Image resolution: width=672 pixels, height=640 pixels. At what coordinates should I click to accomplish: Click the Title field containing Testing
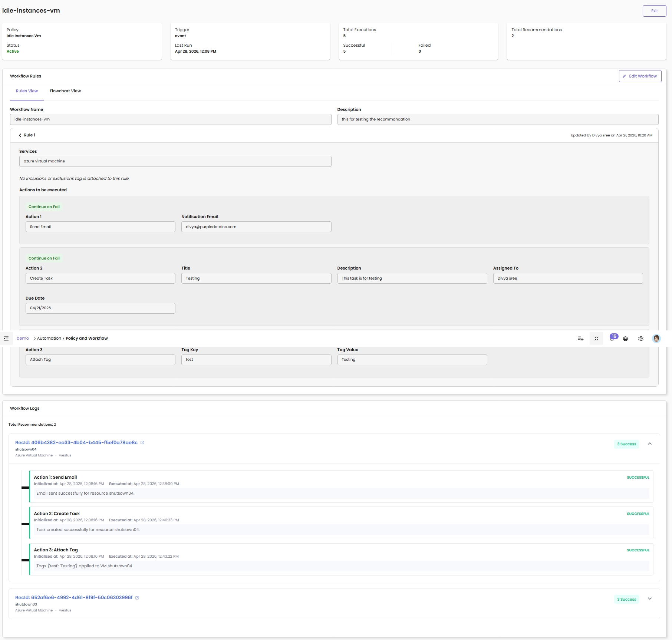coord(256,278)
